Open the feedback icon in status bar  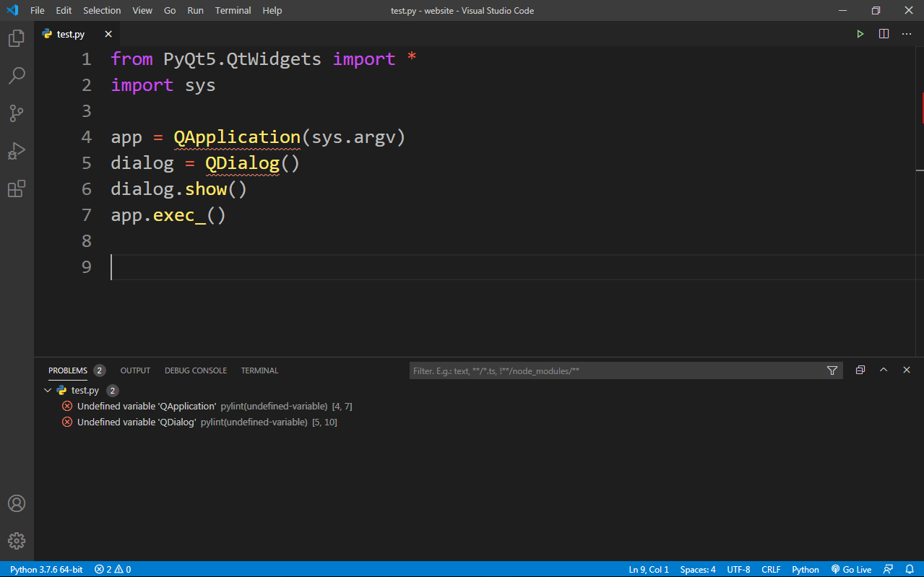pyautogui.click(x=888, y=569)
